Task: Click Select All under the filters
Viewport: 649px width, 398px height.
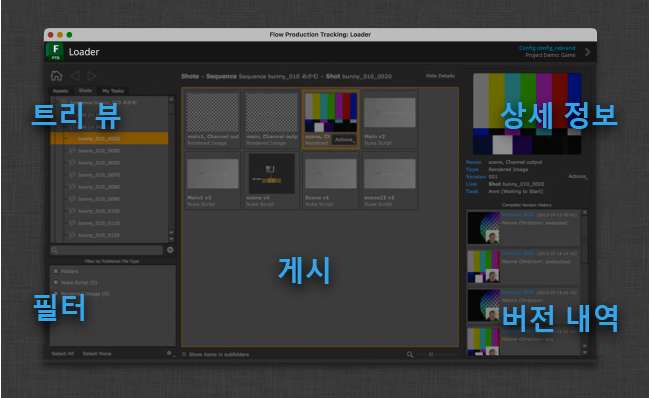Action: coord(62,354)
